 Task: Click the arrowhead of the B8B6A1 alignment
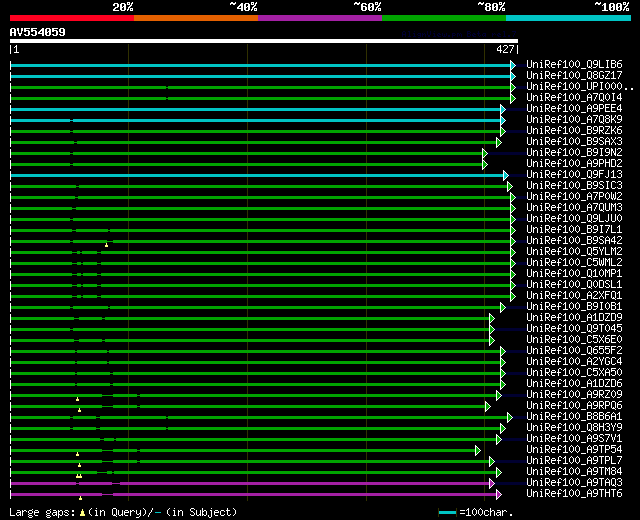pos(509,417)
